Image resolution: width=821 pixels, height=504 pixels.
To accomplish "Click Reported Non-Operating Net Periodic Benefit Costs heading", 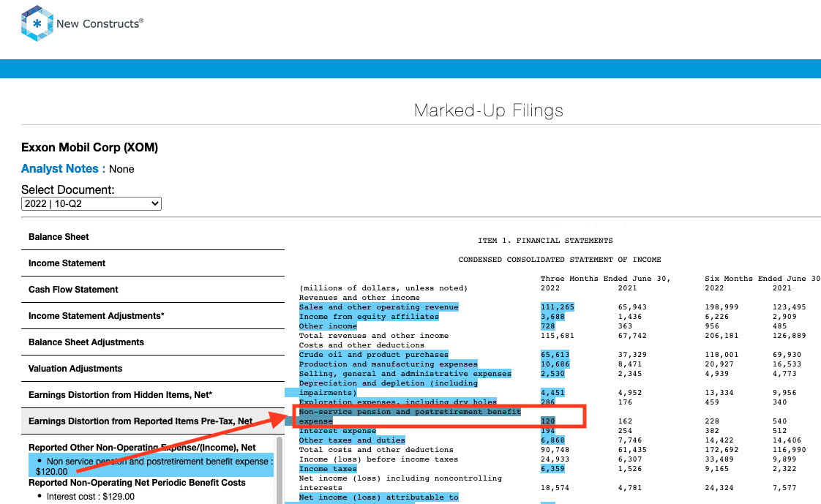I will 137,483.
